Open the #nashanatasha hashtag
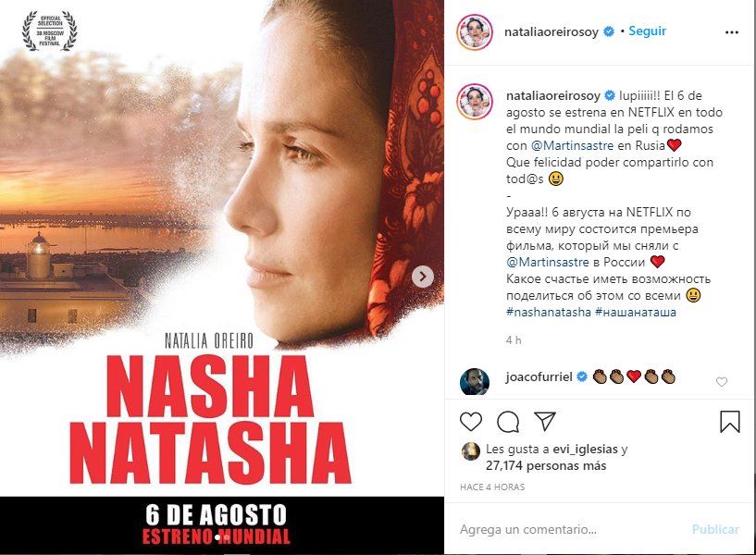756x555 pixels. [548, 313]
